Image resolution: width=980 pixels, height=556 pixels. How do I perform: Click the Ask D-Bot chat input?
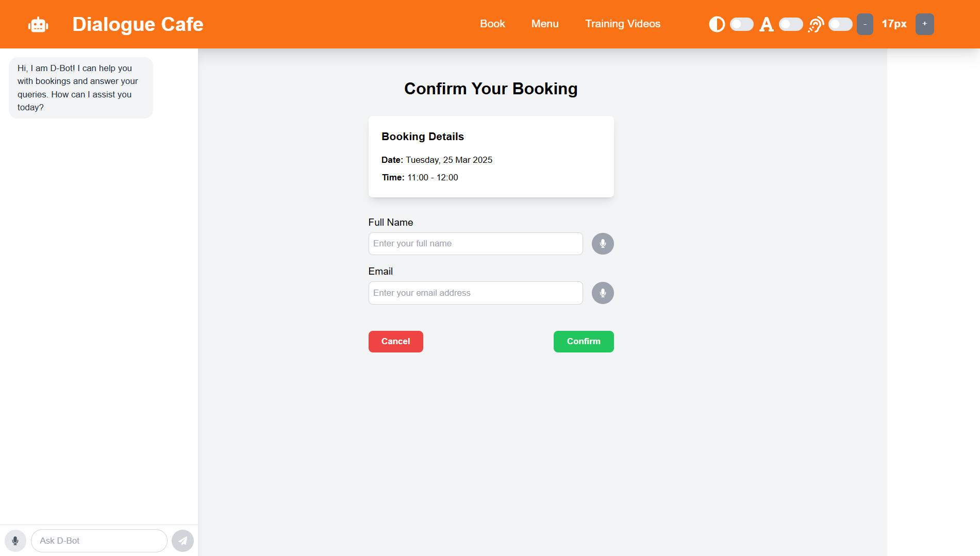click(x=99, y=541)
